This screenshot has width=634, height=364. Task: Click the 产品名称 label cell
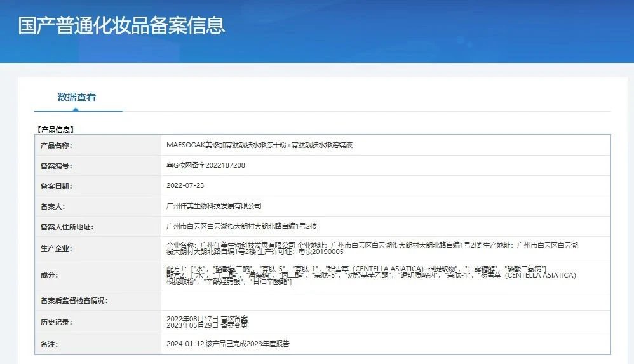click(98, 145)
